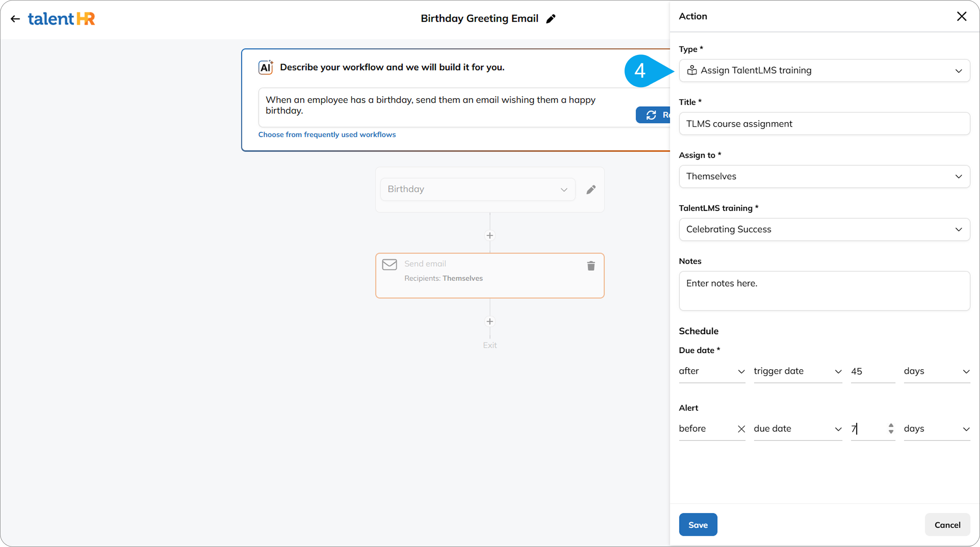Add a step above Exit
The image size is (980, 547).
(x=490, y=321)
